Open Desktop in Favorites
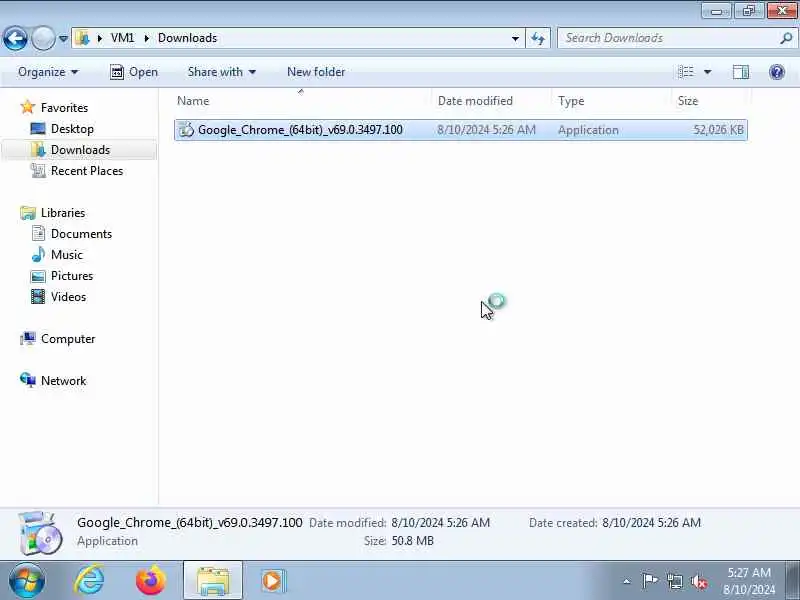This screenshot has height=600, width=800. (x=72, y=129)
